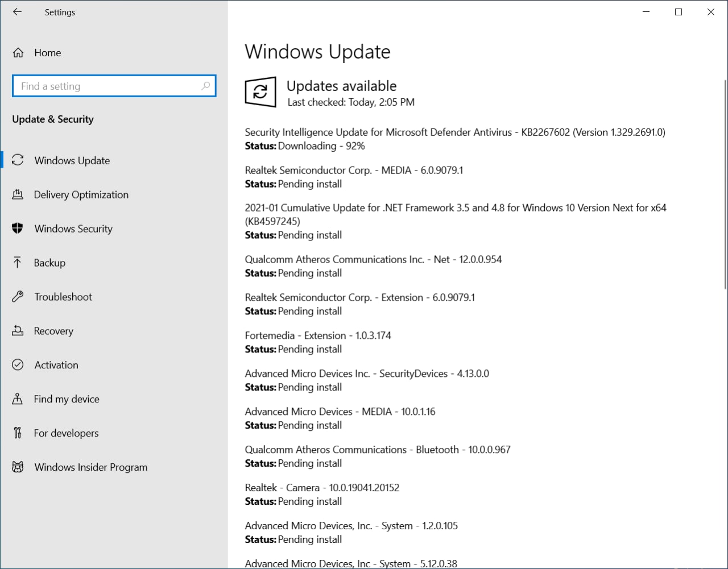Click the Settings window title

pyautogui.click(x=60, y=13)
